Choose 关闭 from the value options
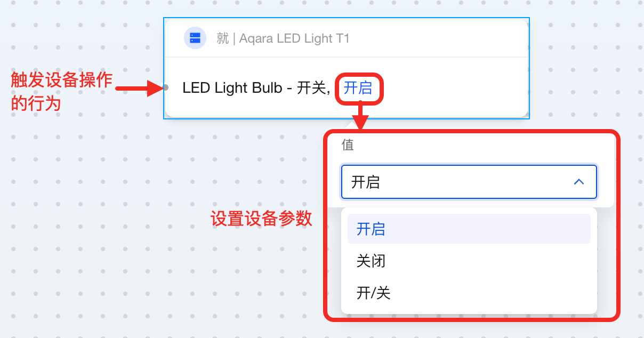The width and height of the screenshot is (644, 338). tap(371, 261)
